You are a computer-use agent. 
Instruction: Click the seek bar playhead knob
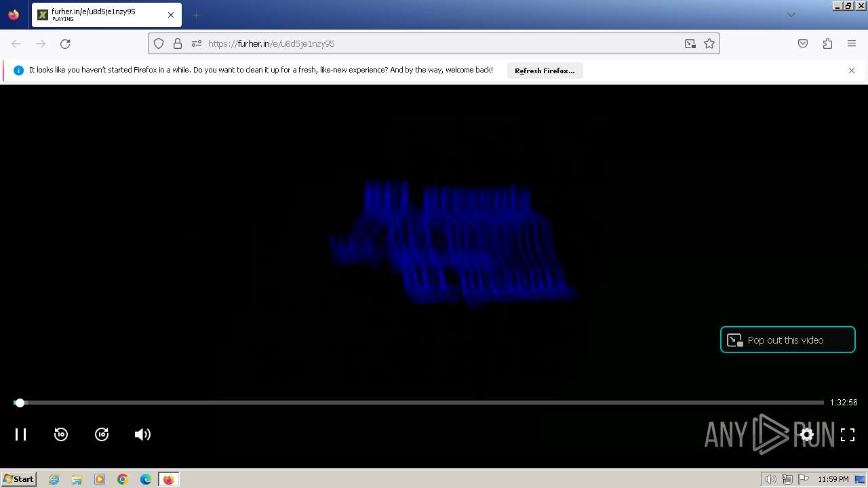point(20,403)
